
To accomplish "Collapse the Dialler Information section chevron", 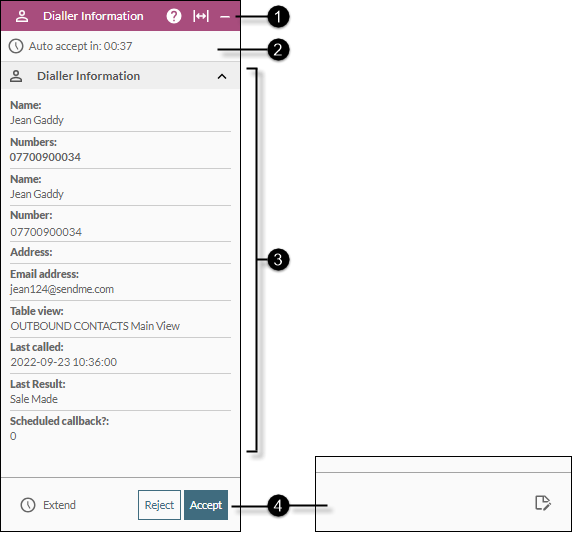I will point(222,76).
